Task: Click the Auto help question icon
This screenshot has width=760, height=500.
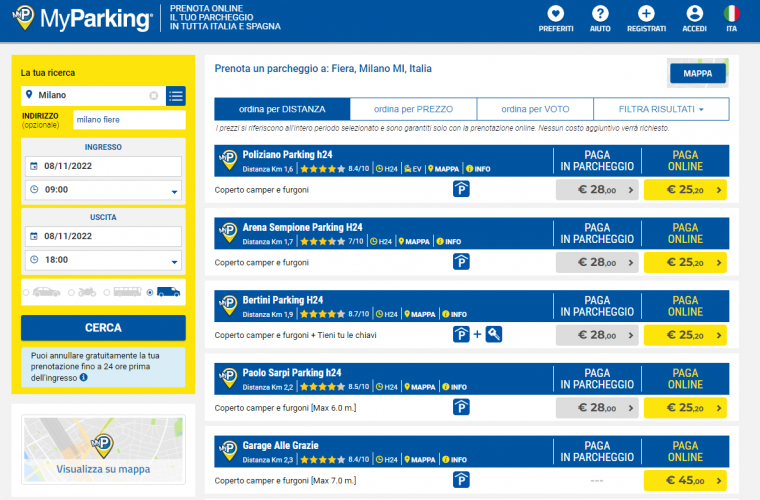Action: [x=600, y=14]
